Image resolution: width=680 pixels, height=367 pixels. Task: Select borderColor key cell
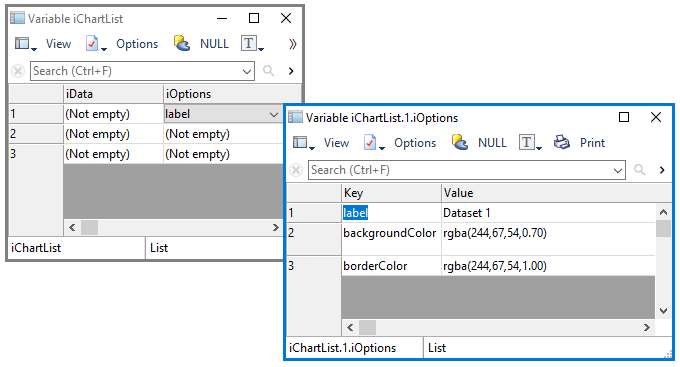coord(391,266)
